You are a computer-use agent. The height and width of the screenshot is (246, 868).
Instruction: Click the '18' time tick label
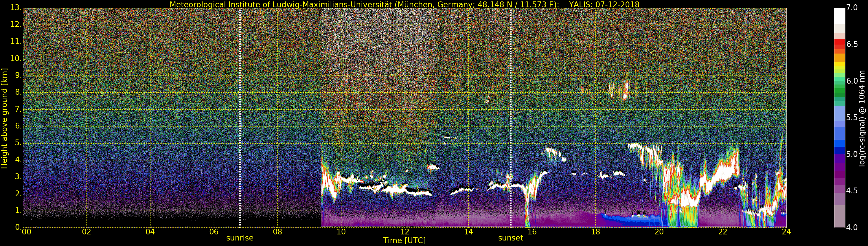tap(596, 232)
